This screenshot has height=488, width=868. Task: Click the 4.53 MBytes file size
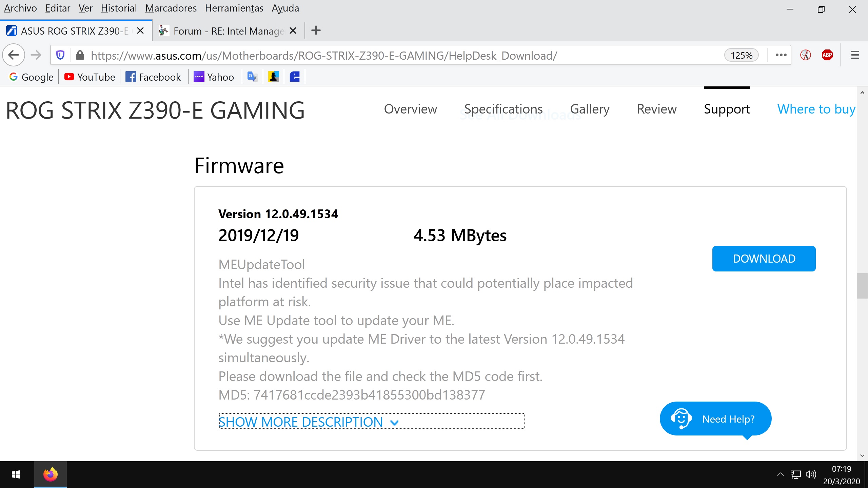point(460,235)
